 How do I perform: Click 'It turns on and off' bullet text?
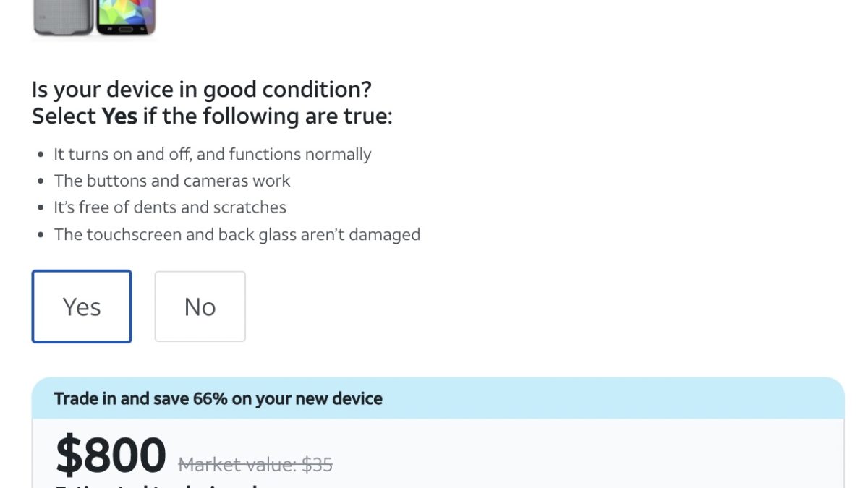click(212, 154)
